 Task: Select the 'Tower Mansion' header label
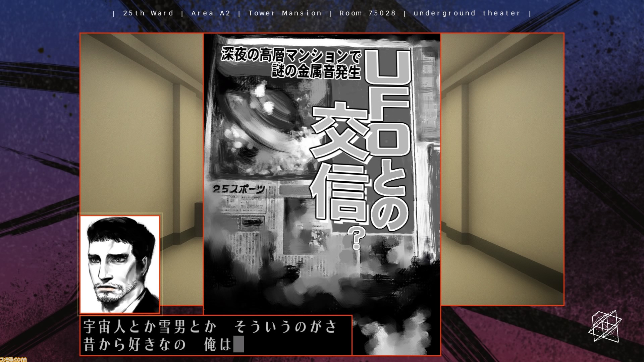285,13
